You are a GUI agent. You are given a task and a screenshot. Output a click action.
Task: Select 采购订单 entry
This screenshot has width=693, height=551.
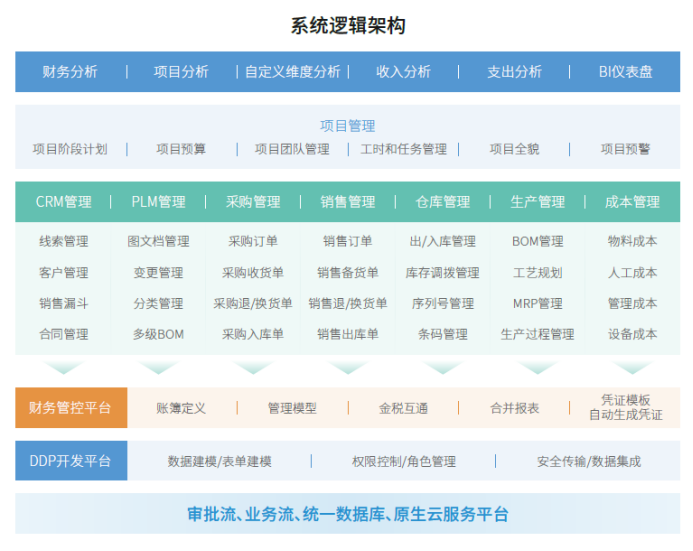pyautogui.click(x=253, y=241)
